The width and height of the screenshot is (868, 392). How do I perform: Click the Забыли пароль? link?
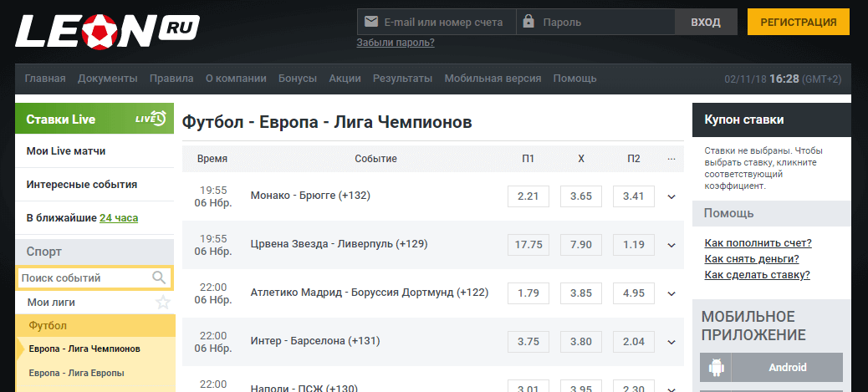pos(396,43)
